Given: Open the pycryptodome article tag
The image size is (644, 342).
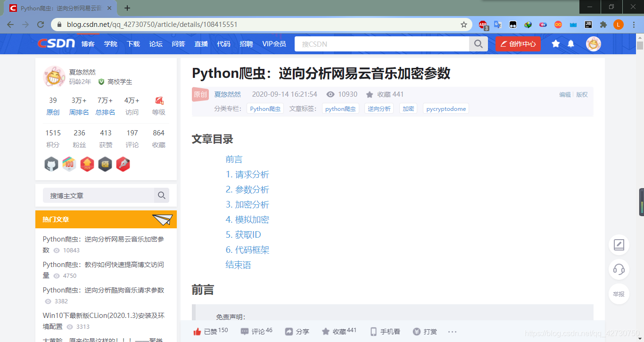Looking at the screenshot, I should click(x=446, y=109).
